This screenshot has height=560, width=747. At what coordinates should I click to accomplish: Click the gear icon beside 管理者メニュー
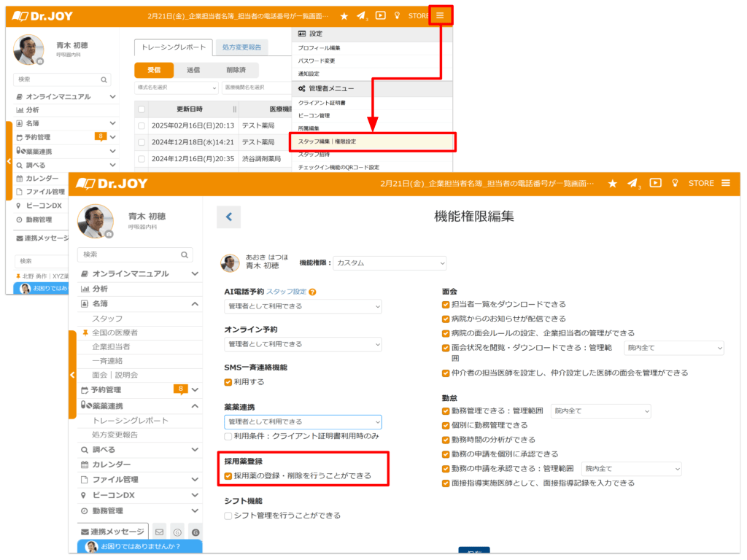pos(302,87)
